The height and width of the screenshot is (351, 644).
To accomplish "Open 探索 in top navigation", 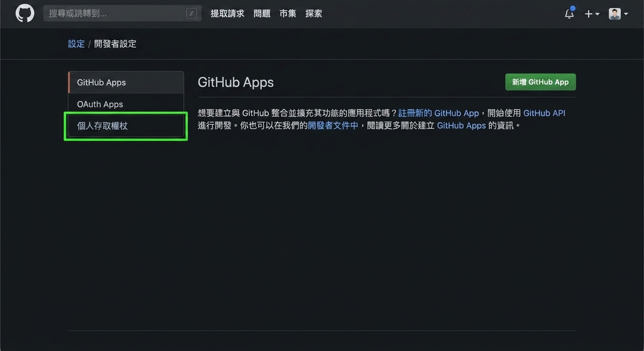I will click(x=314, y=14).
